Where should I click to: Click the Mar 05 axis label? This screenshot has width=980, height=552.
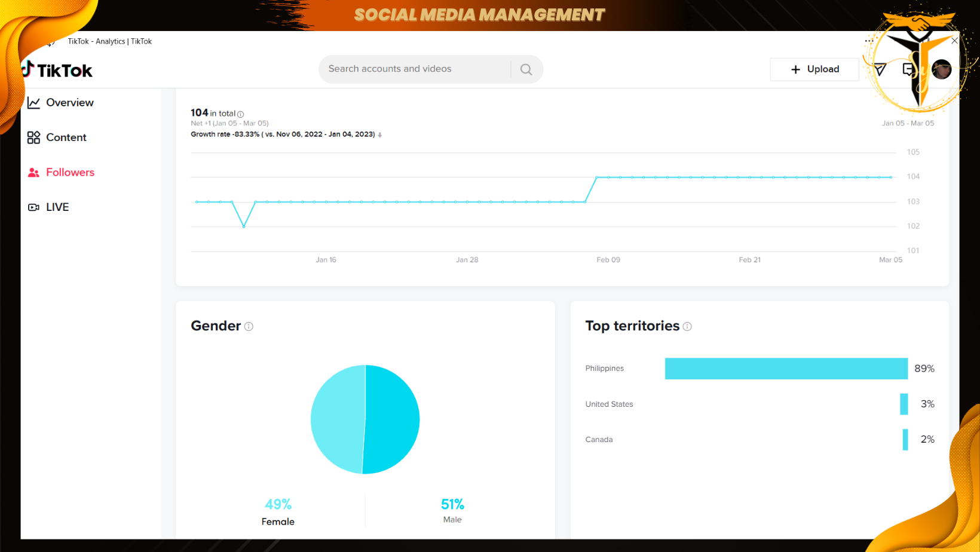[x=891, y=260]
